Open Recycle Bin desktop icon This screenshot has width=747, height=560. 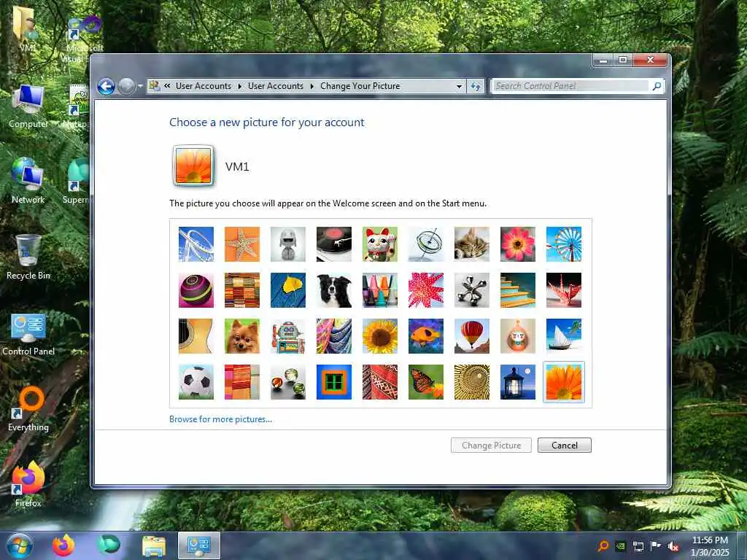(x=28, y=257)
